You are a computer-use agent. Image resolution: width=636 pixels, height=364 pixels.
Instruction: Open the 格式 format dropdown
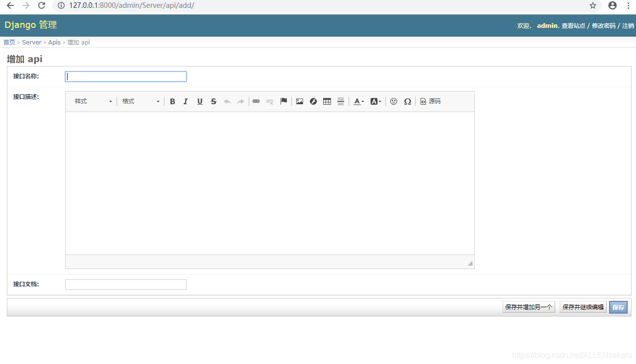[x=141, y=101]
